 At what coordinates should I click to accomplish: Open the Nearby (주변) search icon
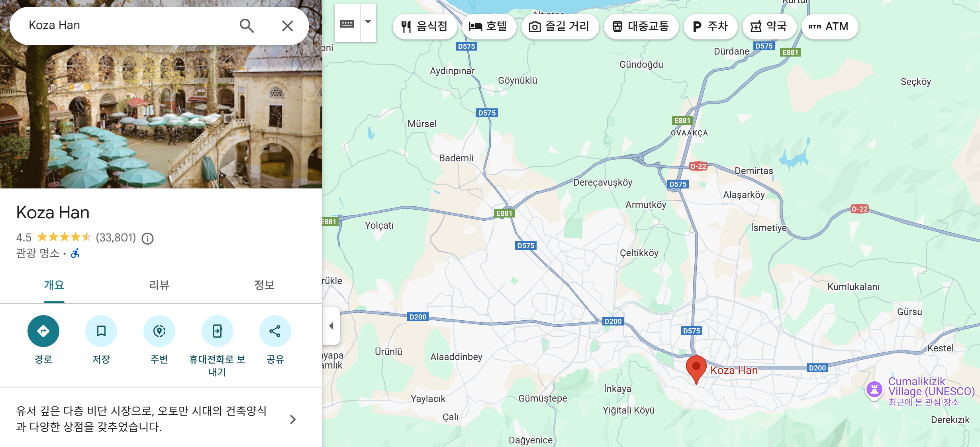tap(159, 331)
